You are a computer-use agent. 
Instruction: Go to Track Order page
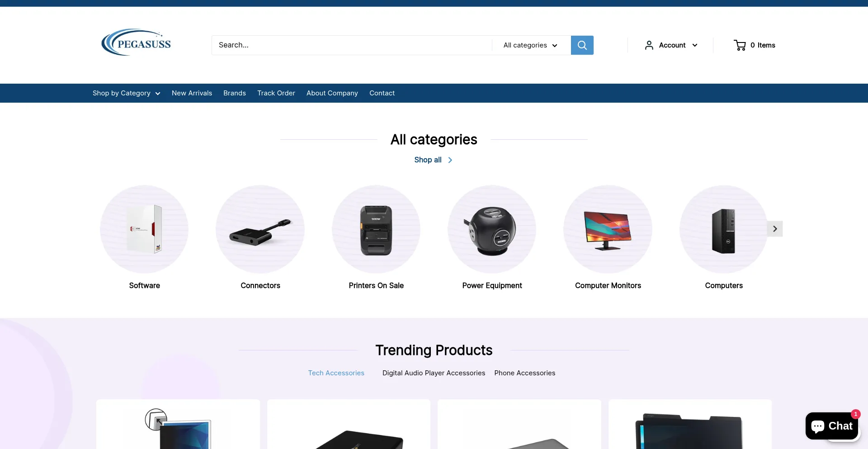tap(276, 93)
